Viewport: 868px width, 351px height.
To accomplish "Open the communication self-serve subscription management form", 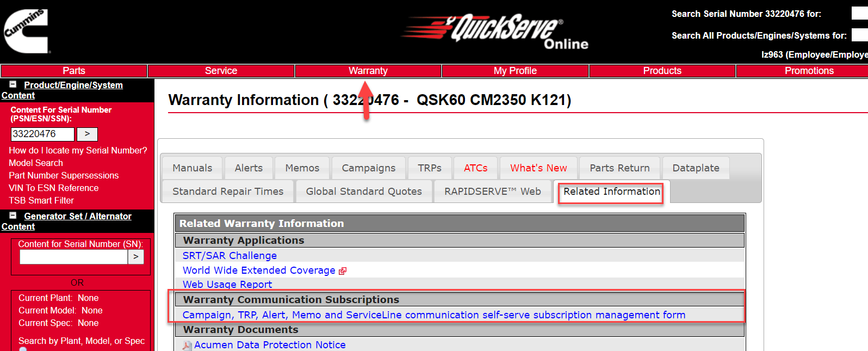I will coord(434,315).
